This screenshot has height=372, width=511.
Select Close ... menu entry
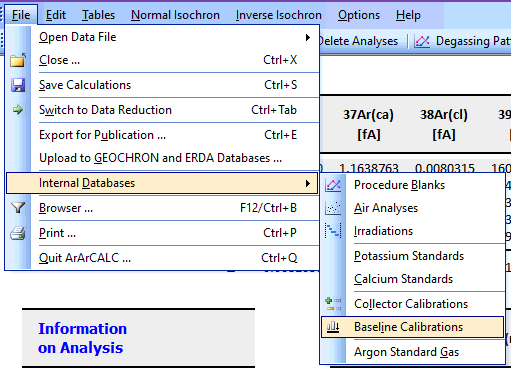coord(162,60)
